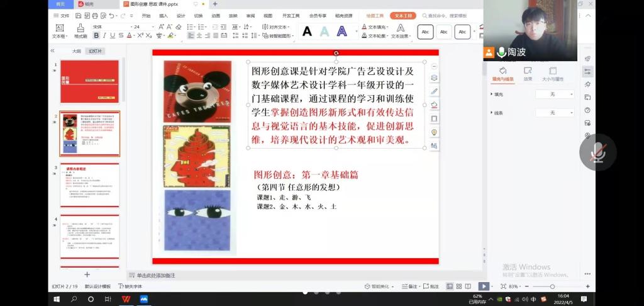The image size is (644, 306).
Task: Toggle the muted microphone button
Action: [597, 152]
